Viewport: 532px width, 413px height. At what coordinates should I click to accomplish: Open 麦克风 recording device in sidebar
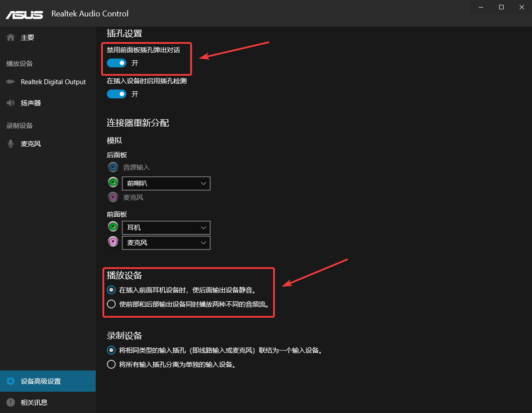pos(31,144)
